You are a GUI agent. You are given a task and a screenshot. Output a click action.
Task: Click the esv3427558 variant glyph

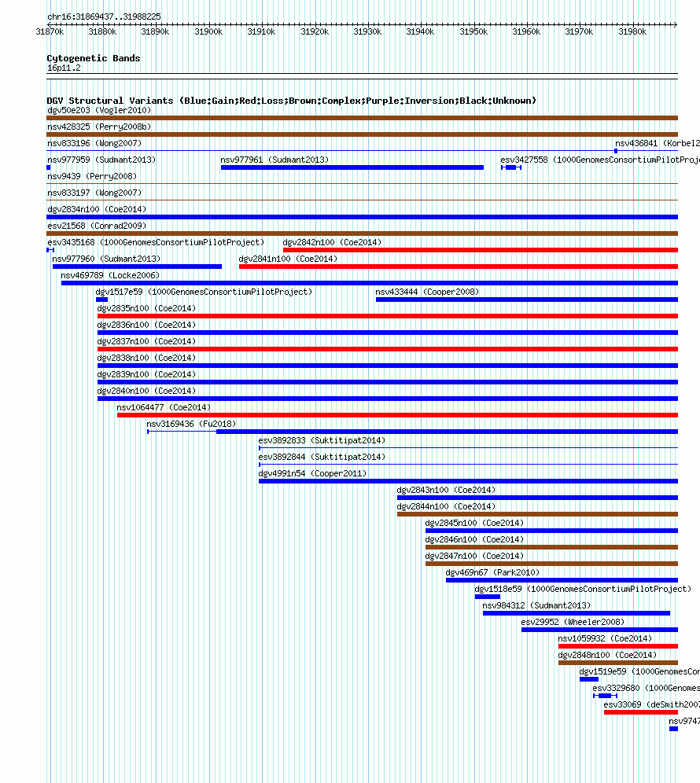[x=511, y=167]
